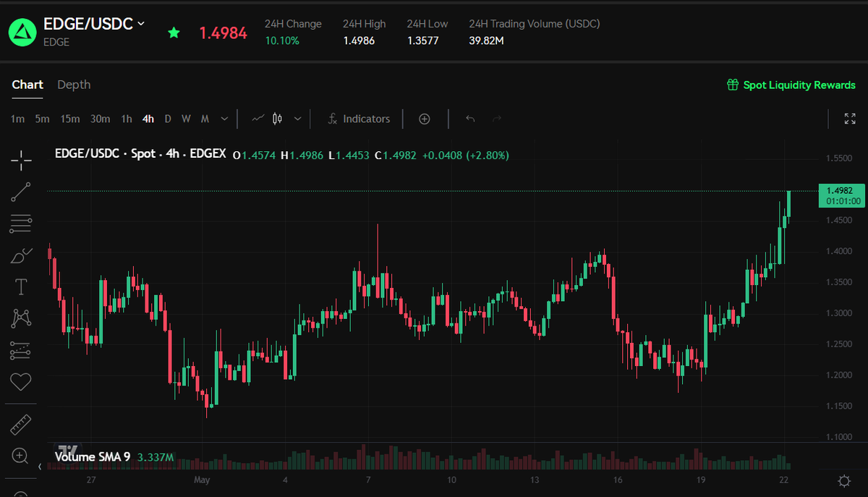Open Spot Liquidity Rewards link
The width and height of the screenshot is (868, 497).
pyautogui.click(x=799, y=85)
